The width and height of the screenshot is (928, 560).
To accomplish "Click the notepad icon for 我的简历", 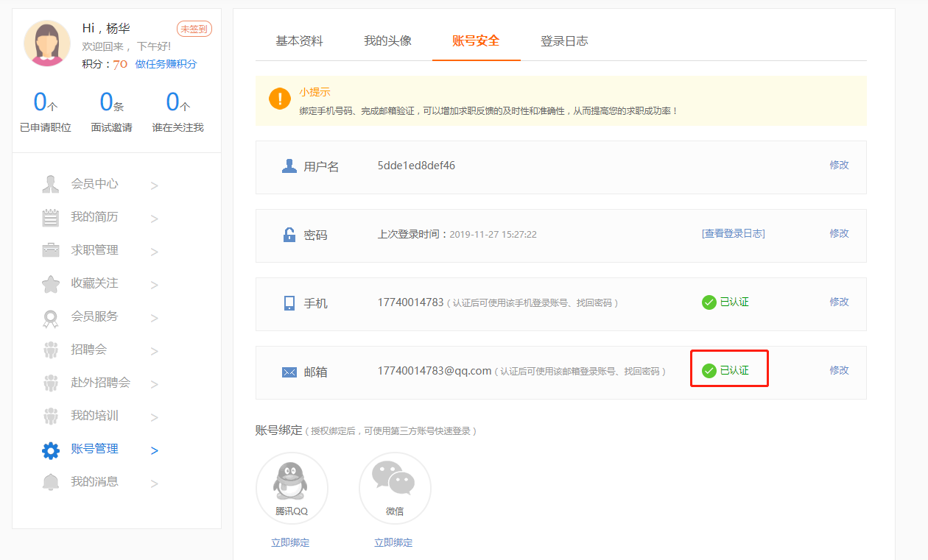I will [x=50, y=218].
